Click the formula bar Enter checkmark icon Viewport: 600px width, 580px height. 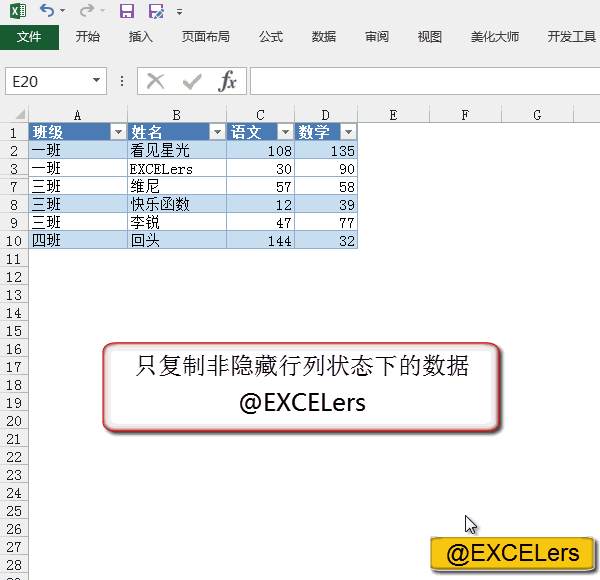point(192,81)
